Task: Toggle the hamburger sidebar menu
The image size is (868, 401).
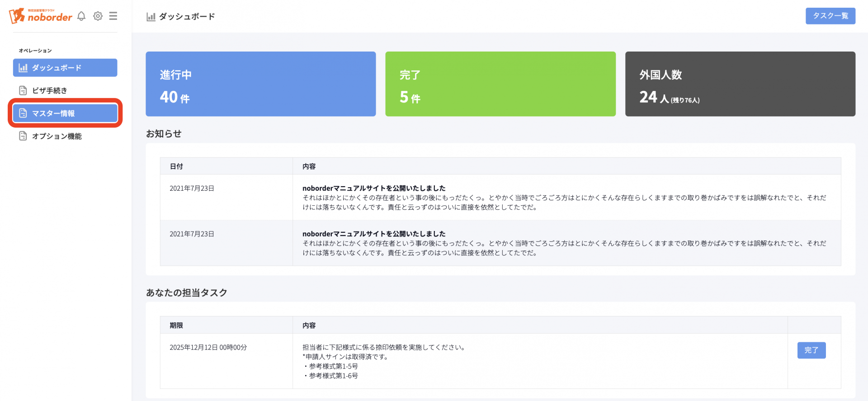Action: point(113,16)
